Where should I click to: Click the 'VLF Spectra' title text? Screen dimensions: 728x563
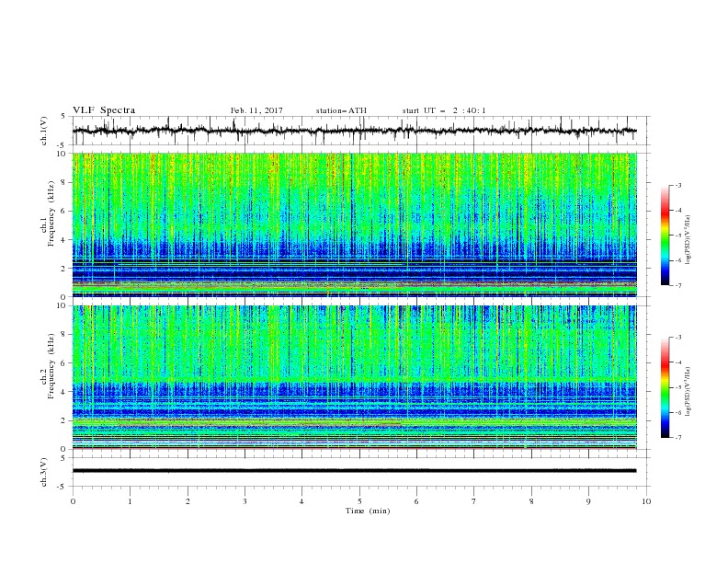pyautogui.click(x=104, y=110)
